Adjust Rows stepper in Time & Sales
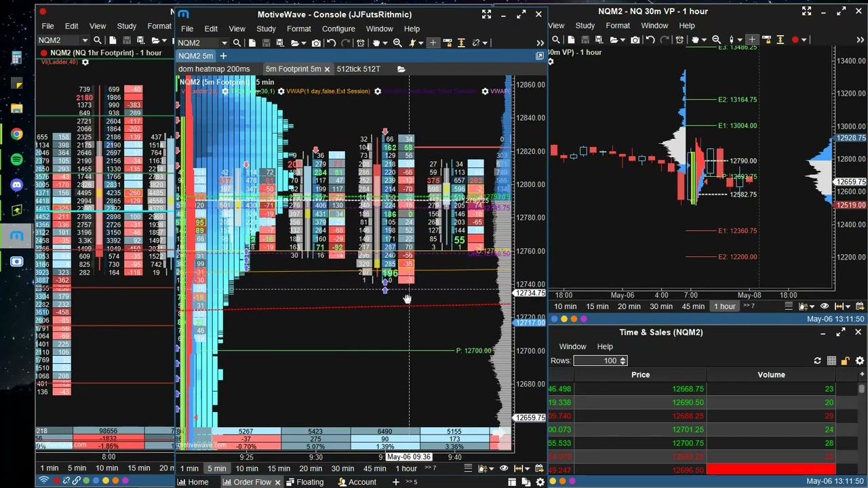This screenshot has width=868, height=488. coord(623,361)
